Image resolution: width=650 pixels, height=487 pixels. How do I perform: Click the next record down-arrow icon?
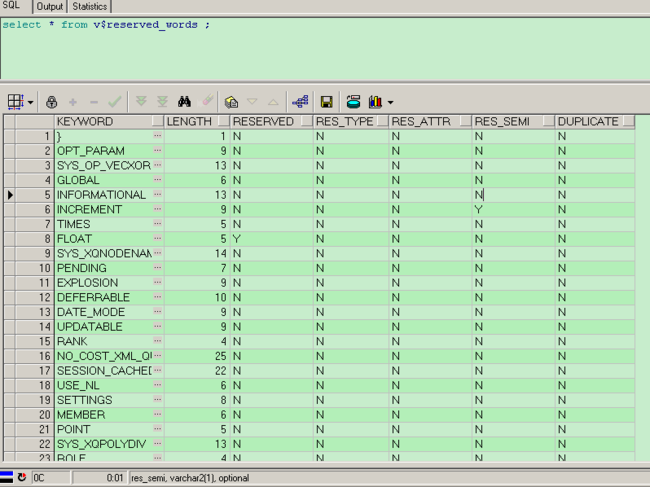click(252, 102)
